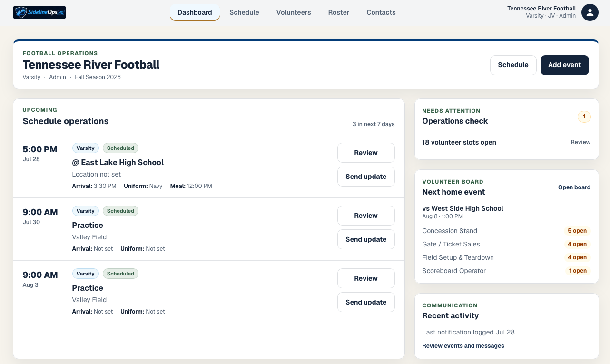Click Gate / Ticket Sales 4 open badge
This screenshot has height=364, width=610.
pos(577,244)
